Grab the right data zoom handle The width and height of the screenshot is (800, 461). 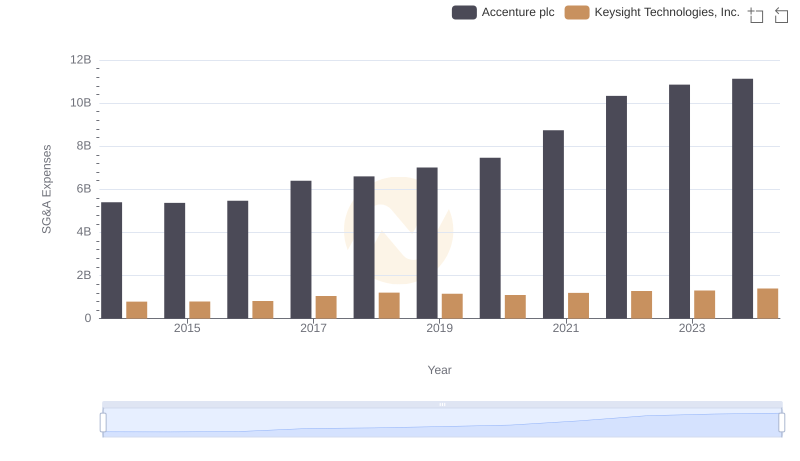[781, 423]
